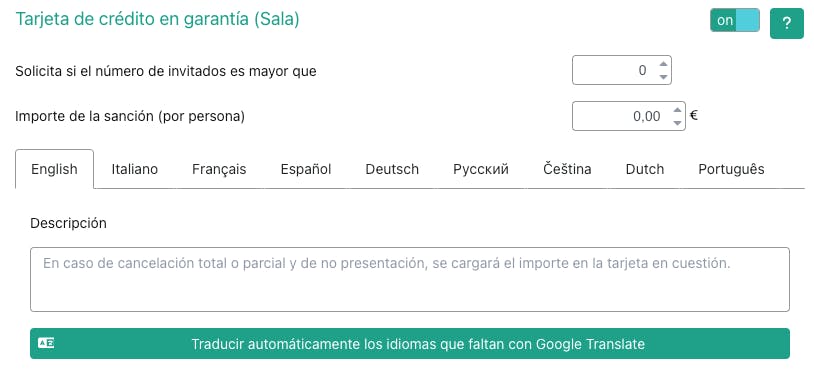Switch to the Dutch tab
The image size is (814, 391).
[645, 169]
